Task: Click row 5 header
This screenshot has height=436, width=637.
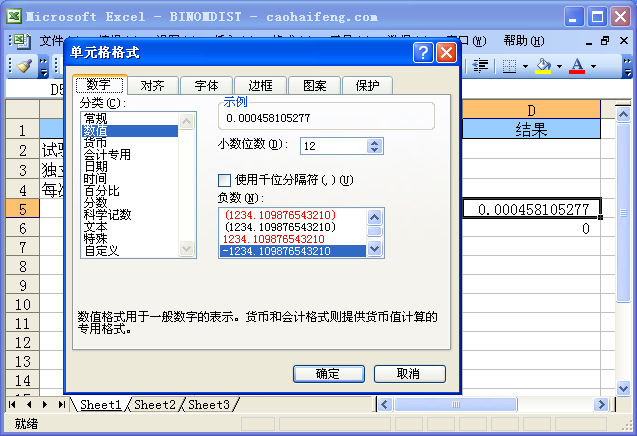Action: [22, 208]
